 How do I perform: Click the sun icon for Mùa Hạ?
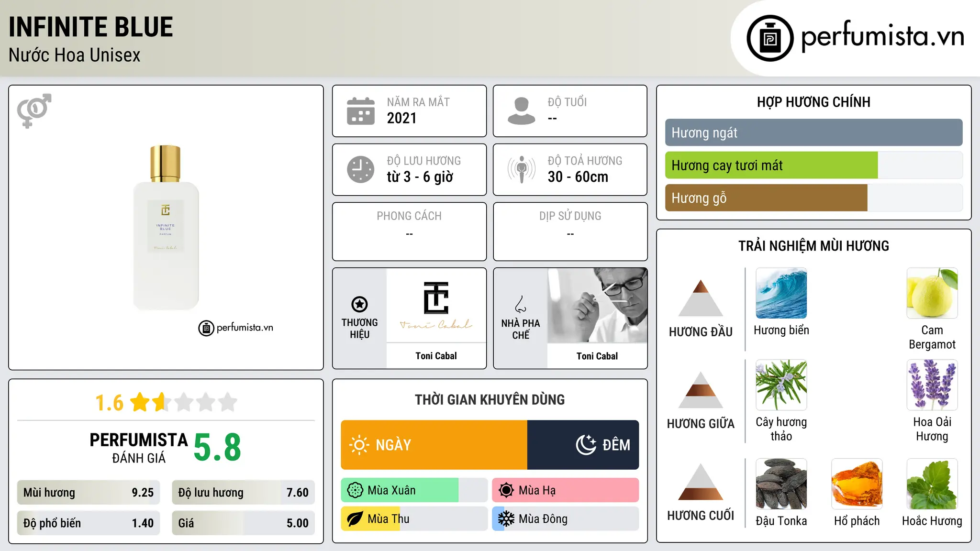[506, 490]
